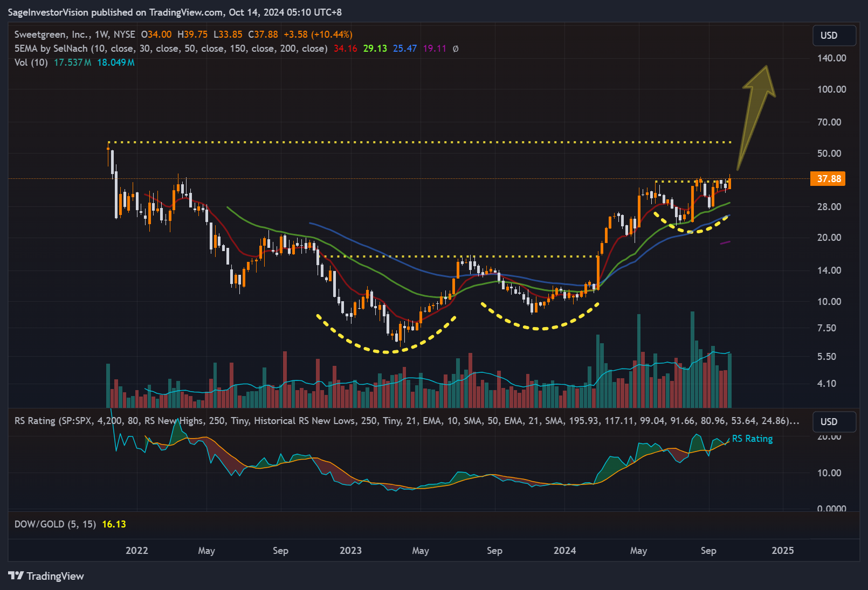Click the yellow DOW/GOLD value 16.13
Screen dimensions: 868x590
[x=114, y=524]
